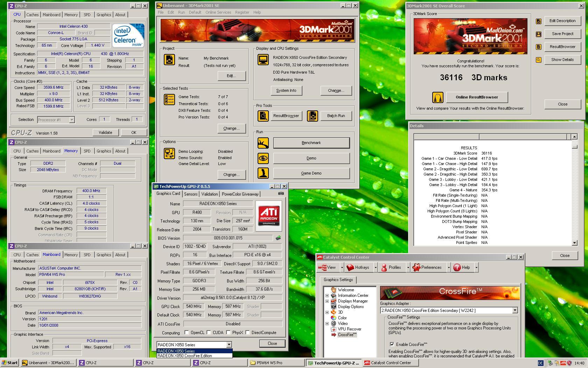Open the GPU selection dropdown in GPU-Z

(x=229, y=345)
